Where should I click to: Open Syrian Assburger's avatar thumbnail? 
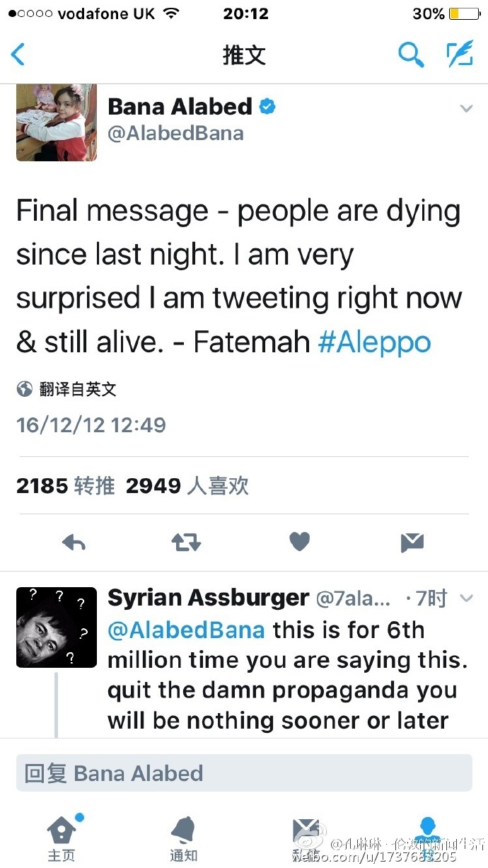(57, 627)
